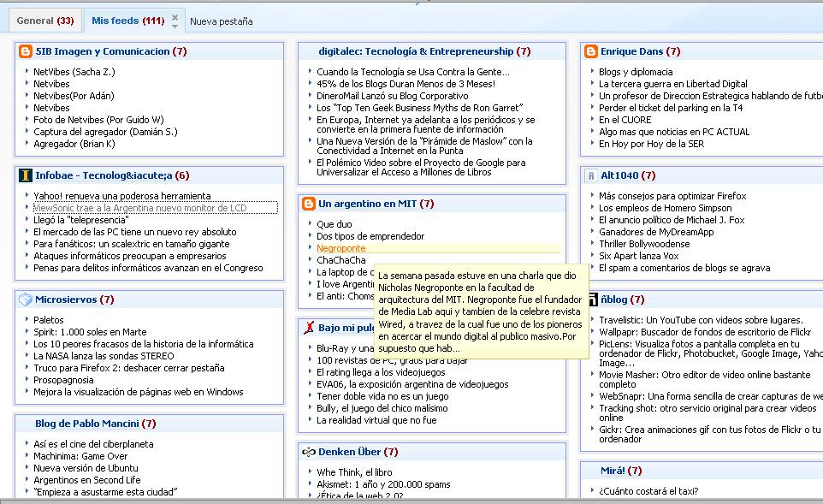Open 'Foto de Netvibes (Por Guido W)'
This screenshot has height=504, width=823.
(98, 120)
